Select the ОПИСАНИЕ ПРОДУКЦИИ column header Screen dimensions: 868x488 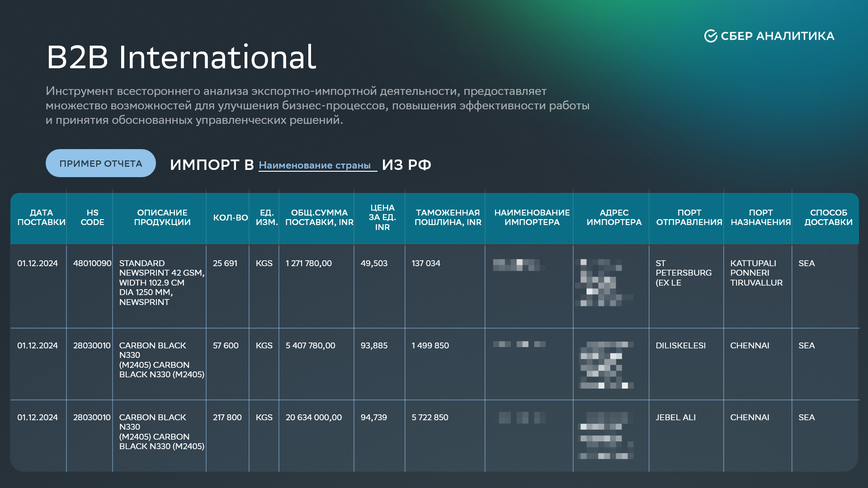point(162,217)
